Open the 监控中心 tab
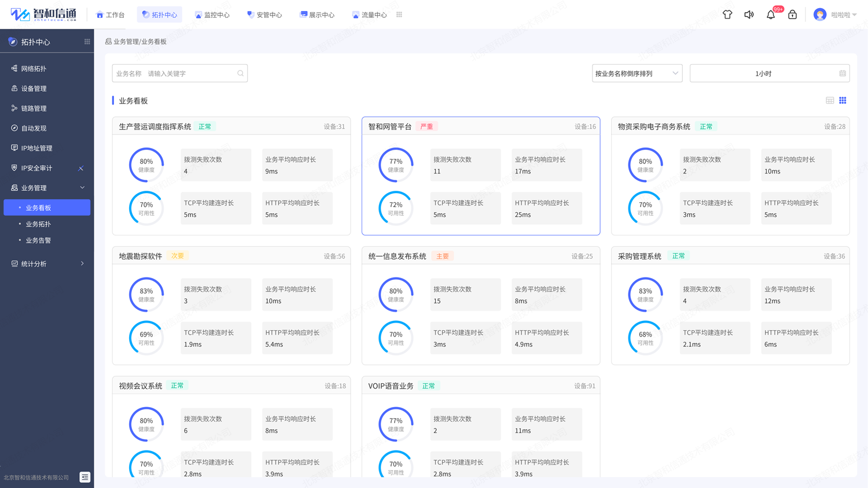This screenshot has height=488, width=868. [212, 14]
